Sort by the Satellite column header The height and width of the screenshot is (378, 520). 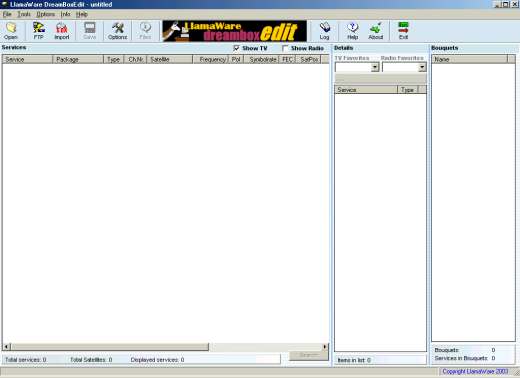click(x=170, y=59)
